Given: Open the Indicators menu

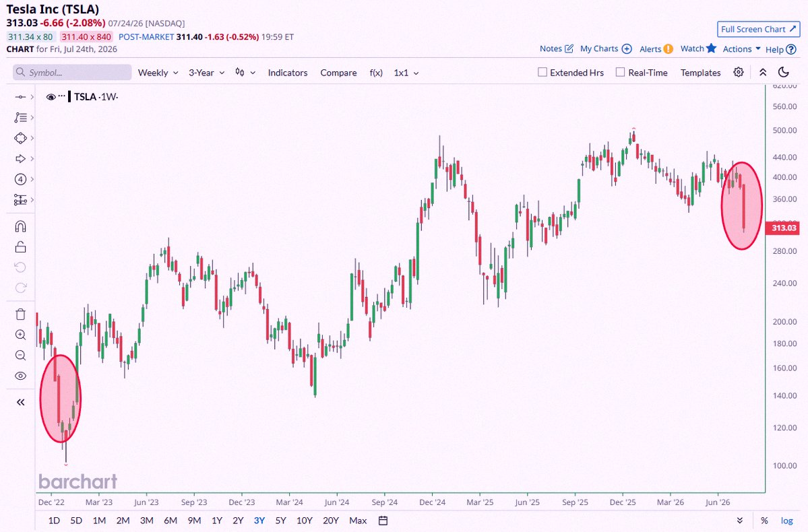Looking at the screenshot, I should 288,73.
